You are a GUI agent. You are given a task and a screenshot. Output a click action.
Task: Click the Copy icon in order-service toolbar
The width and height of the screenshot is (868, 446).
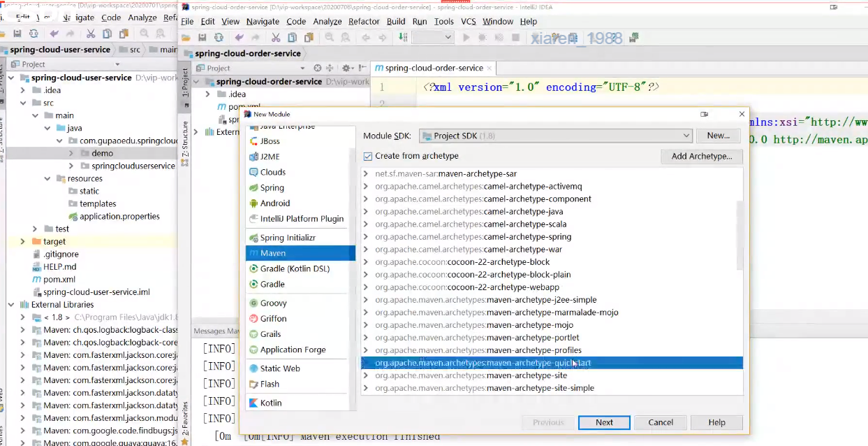[x=292, y=38]
